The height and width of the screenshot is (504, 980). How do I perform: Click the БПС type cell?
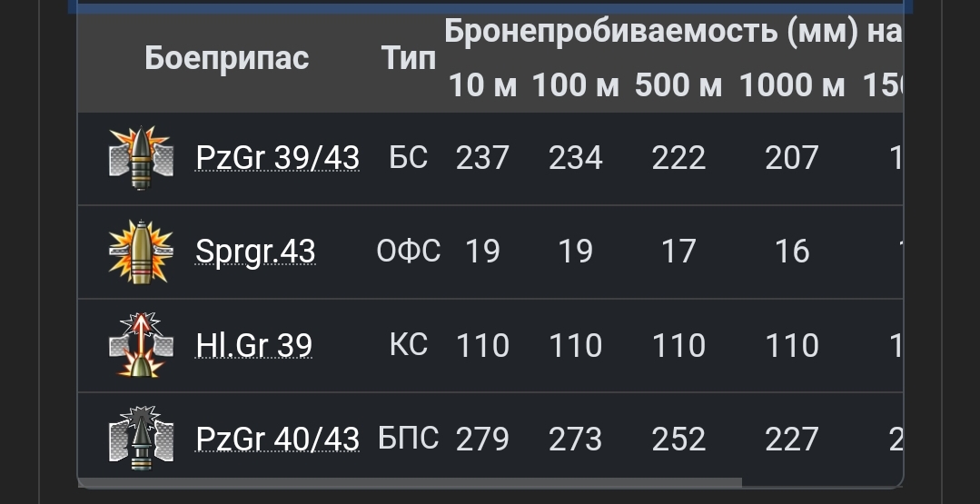[x=408, y=440]
